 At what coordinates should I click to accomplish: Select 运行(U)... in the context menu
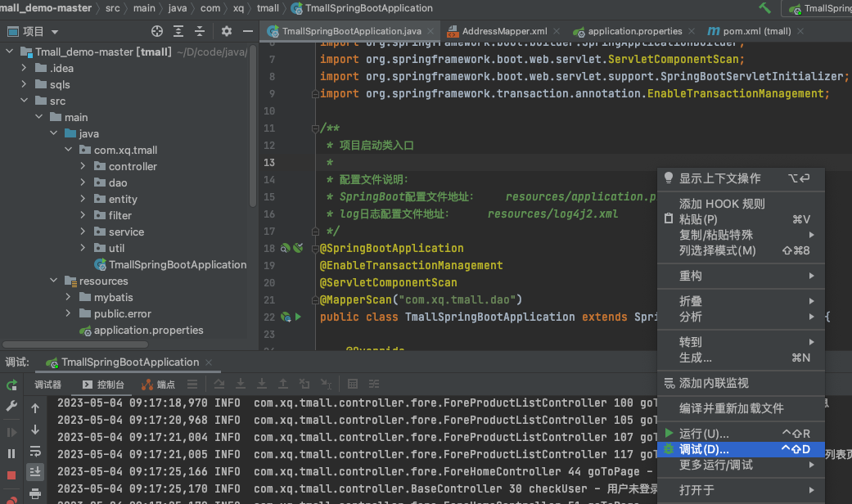[x=742, y=434]
